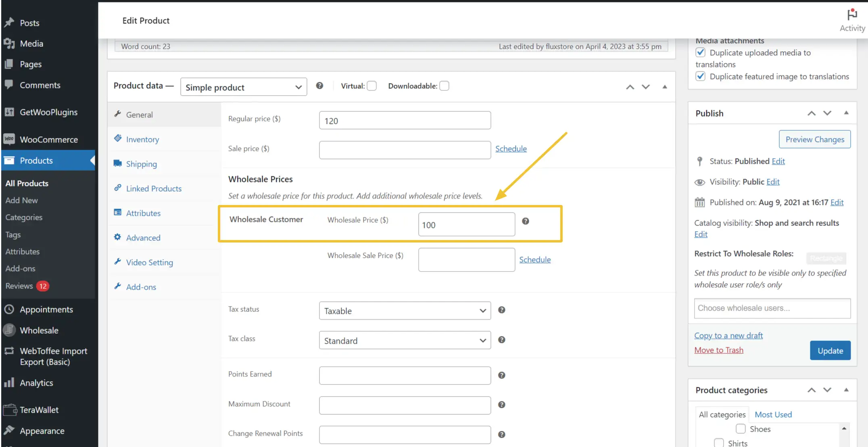This screenshot has height=447, width=868.
Task: Expand the Tax status dropdown
Action: 405,311
